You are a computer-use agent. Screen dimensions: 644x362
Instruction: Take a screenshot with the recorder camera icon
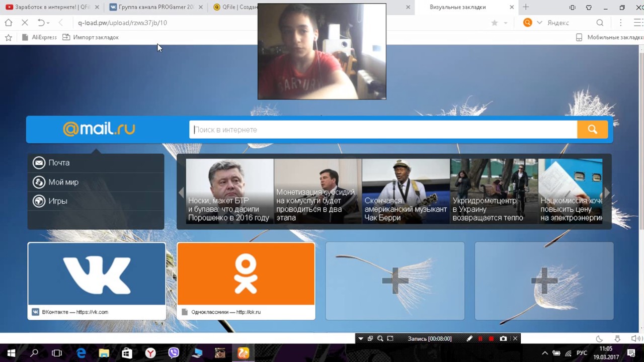click(503, 339)
